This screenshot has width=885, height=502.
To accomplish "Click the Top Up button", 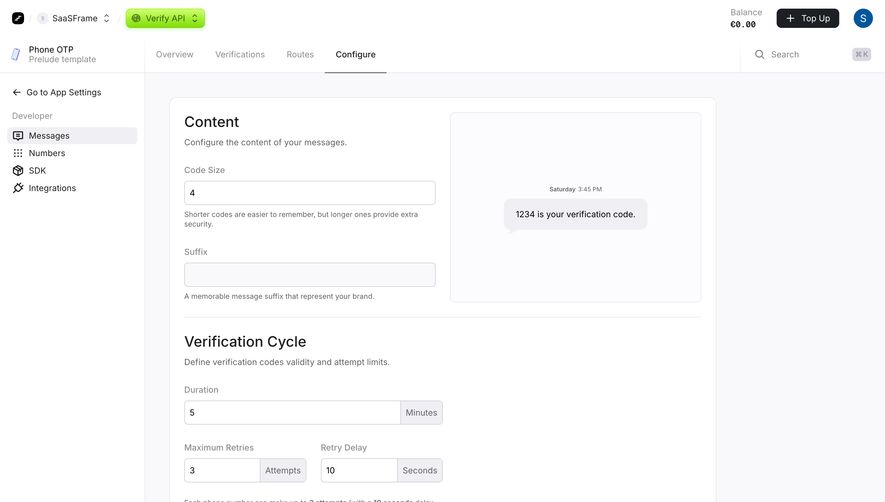I will pyautogui.click(x=808, y=18).
